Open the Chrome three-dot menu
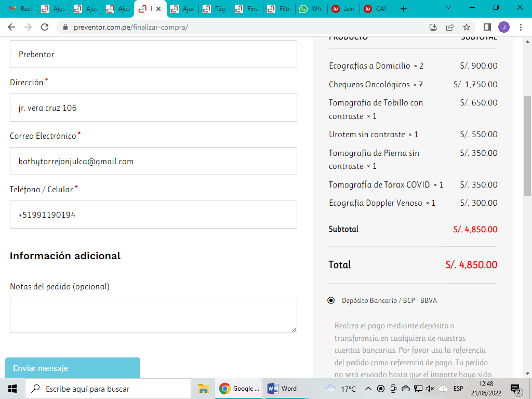Viewport: 532px width, 399px height. pyautogui.click(x=521, y=27)
